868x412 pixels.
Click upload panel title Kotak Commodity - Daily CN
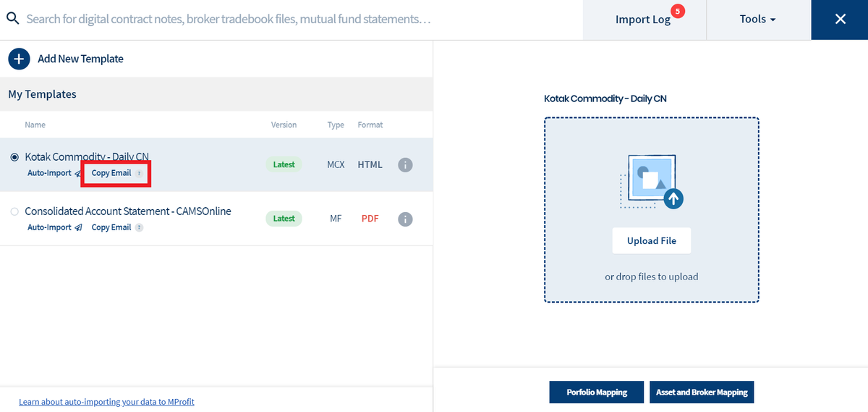605,98
